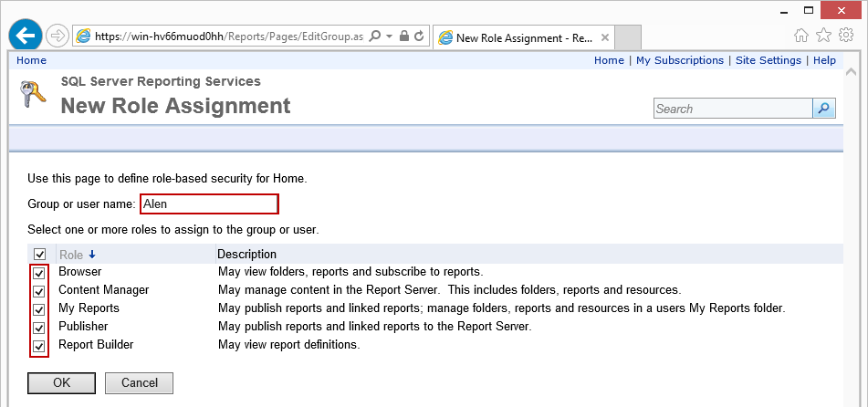Screen dimensions: 868x407
Task: Click the OK button
Action: click(x=61, y=383)
